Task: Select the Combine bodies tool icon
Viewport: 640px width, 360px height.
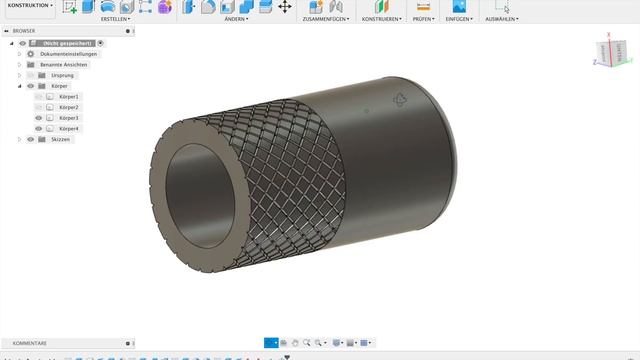Action: [247, 7]
